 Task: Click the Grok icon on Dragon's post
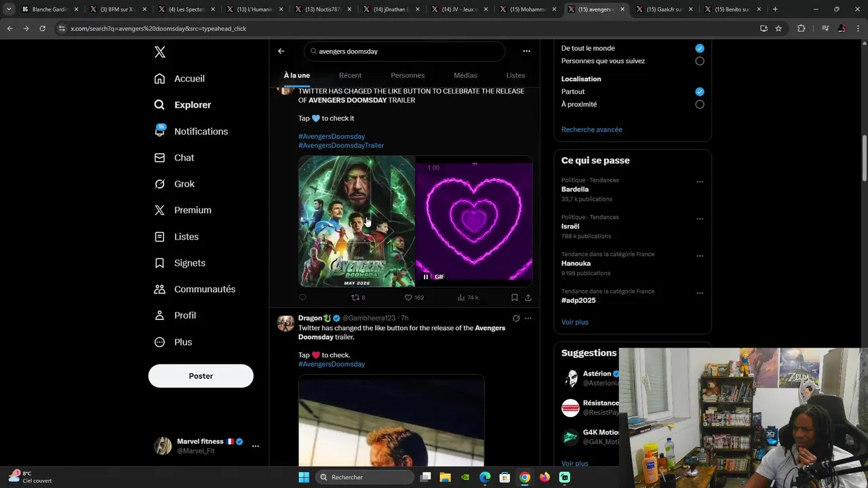pyautogui.click(x=516, y=319)
